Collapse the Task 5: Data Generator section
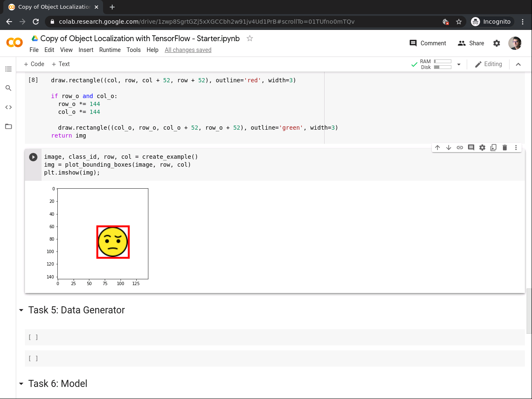Screen dimensions: 532x399 point(21,310)
